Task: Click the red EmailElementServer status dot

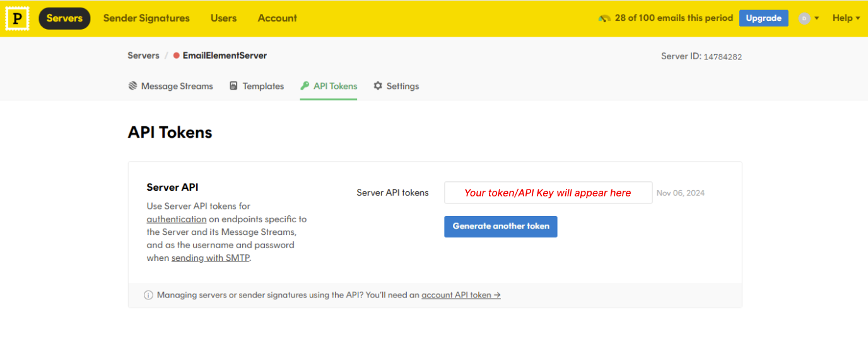Action: click(177, 56)
